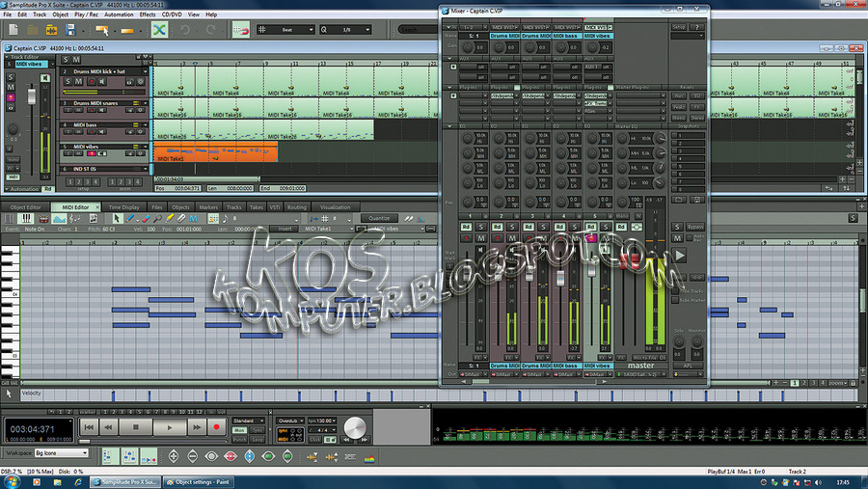
Task: Open the Standard playback mode dropdown
Action: [x=248, y=421]
